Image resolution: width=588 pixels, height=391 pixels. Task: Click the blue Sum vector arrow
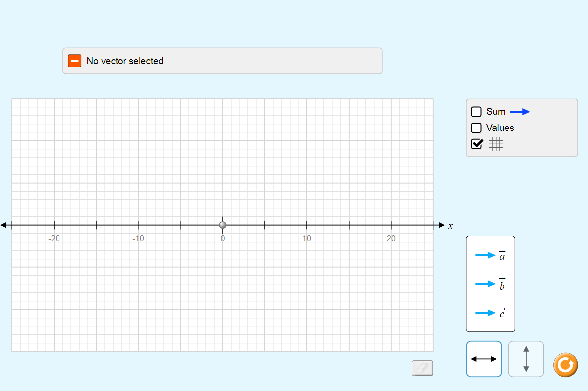[520, 112]
